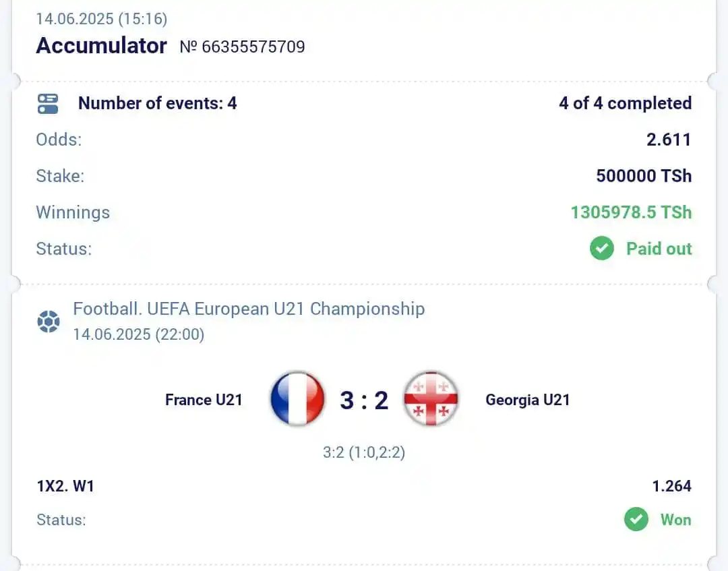Viewport: 728px width, 571px height.
Task: Select the Accumulator heading
Action: point(101,45)
